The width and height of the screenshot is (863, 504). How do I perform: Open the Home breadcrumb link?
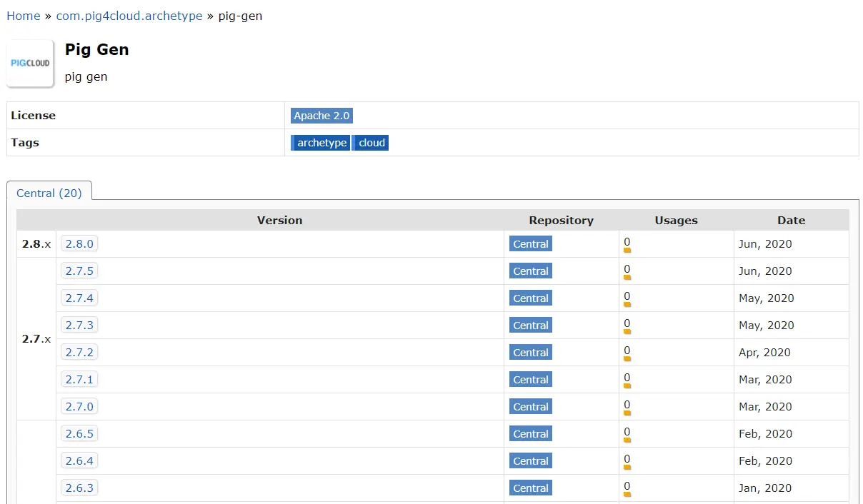24,16
